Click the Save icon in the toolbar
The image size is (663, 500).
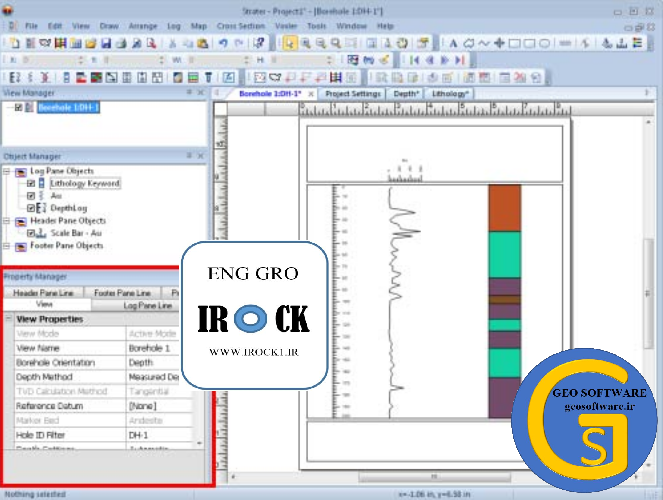[x=105, y=43]
